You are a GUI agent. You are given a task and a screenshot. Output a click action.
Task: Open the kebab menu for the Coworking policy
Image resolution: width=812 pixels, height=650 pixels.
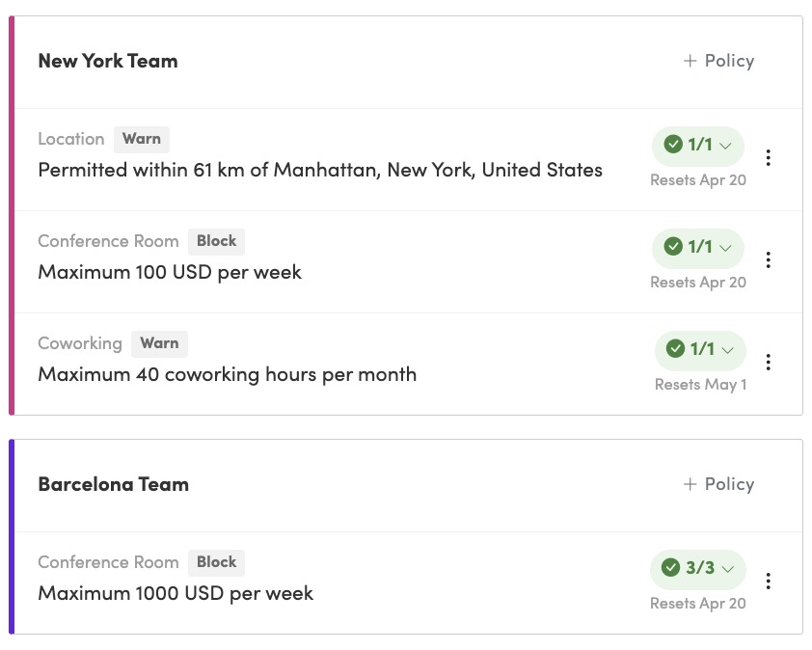click(769, 362)
